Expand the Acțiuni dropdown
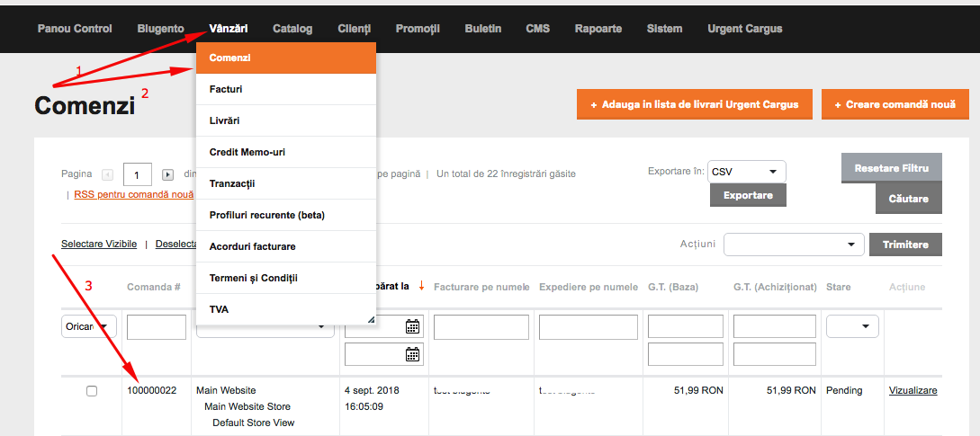This screenshot has width=980, height=436. (x=794, y=245)
